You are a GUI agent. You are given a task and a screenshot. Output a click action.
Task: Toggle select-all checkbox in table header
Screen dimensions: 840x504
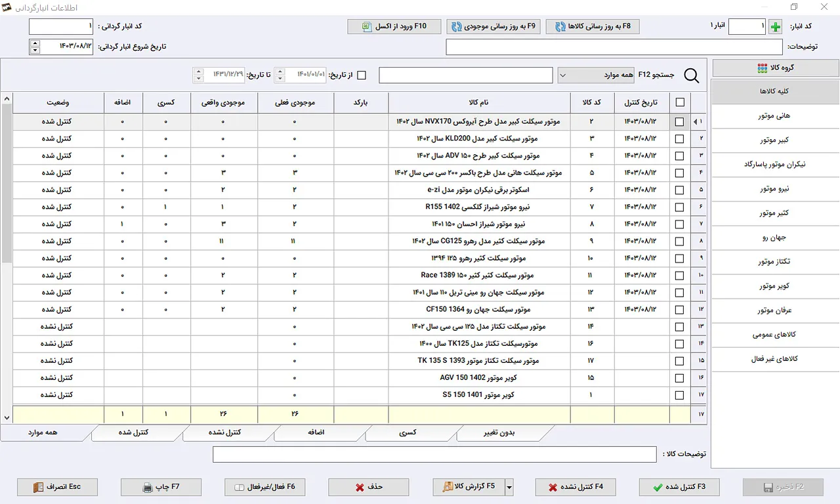click(680, 102)
